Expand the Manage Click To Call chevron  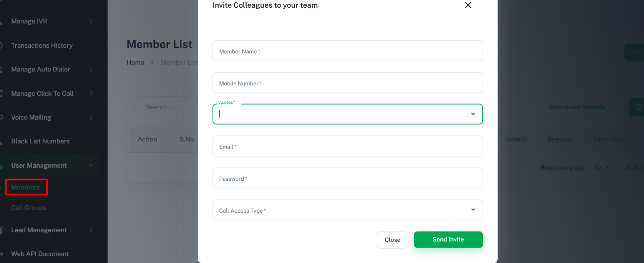tap(91, 93)
